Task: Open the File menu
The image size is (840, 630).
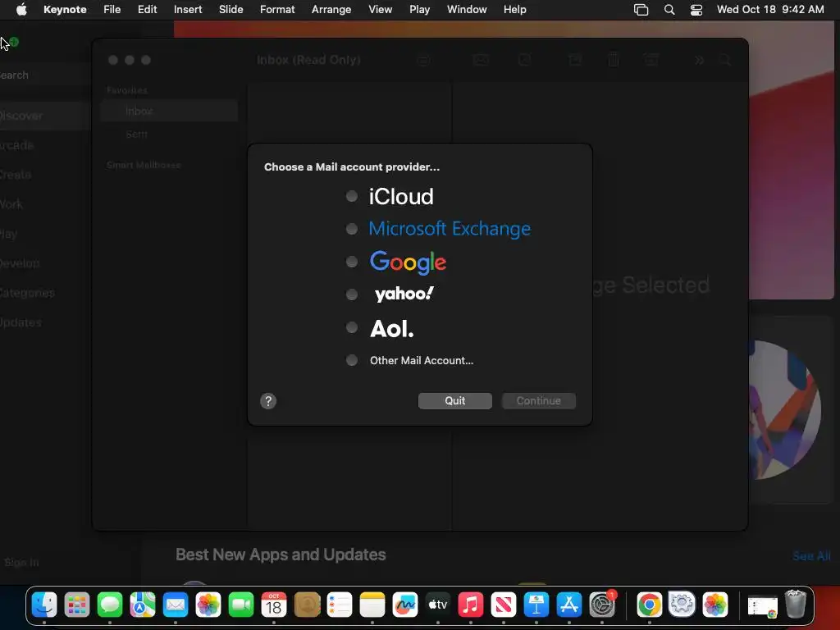Action: pyautogui.click(x=112, y=9)
